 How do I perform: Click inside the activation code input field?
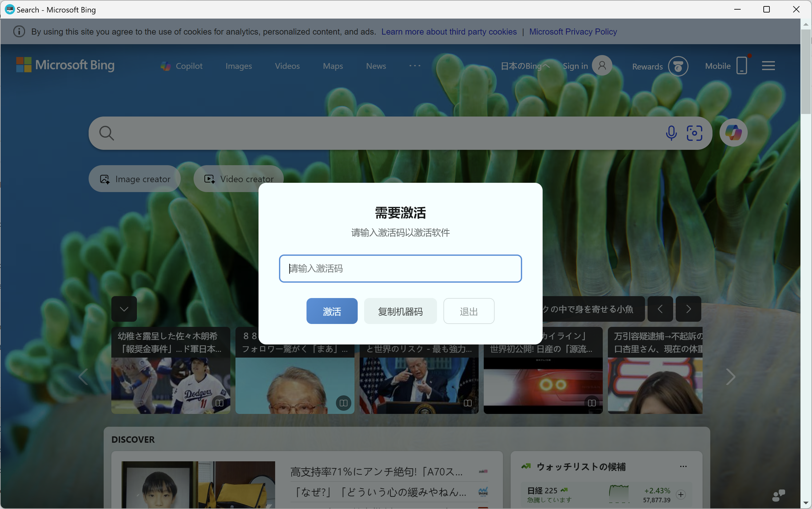(400, 268)
